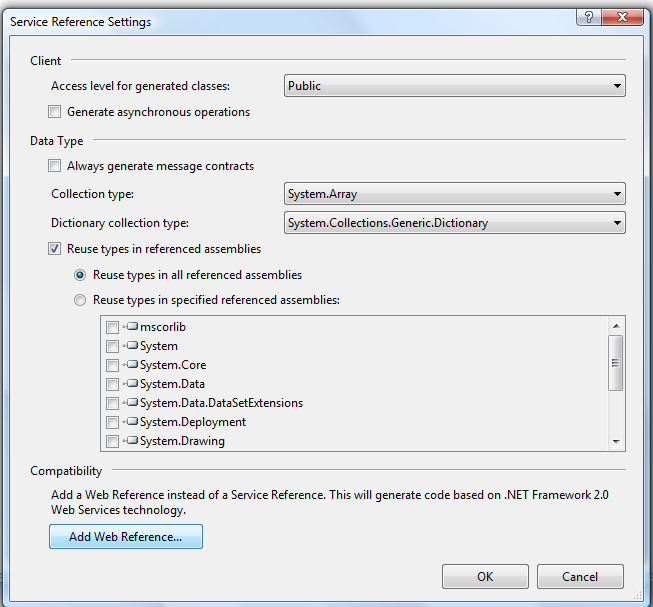Select the mscorlib list entry text
Image resolution: width=653 pixels, height=607 pixels.
point(163,327)
